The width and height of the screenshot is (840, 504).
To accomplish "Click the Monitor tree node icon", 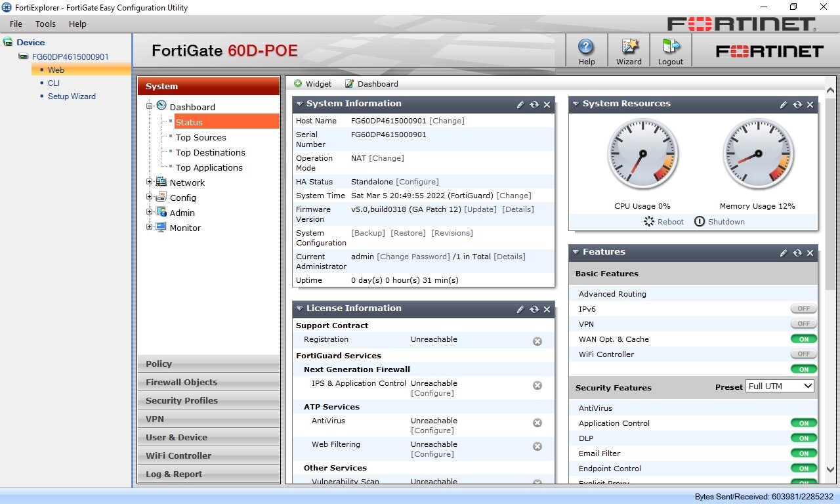I will 161,227.
